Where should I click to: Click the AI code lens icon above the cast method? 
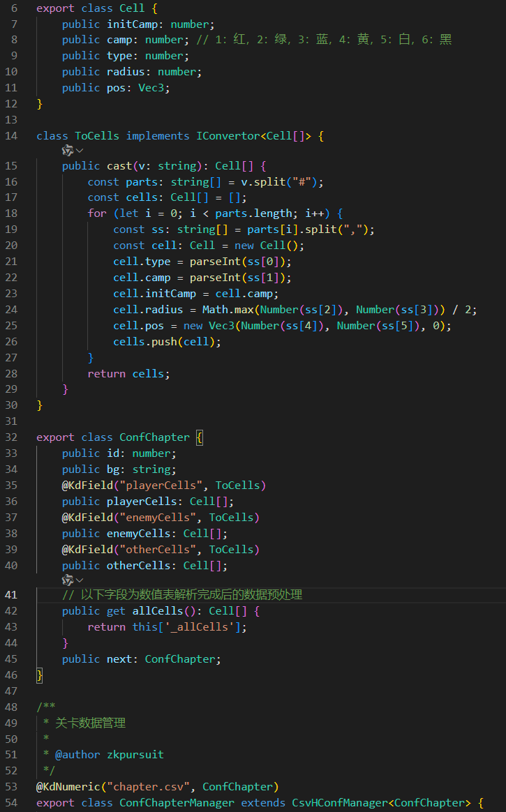tap(67, 151)
